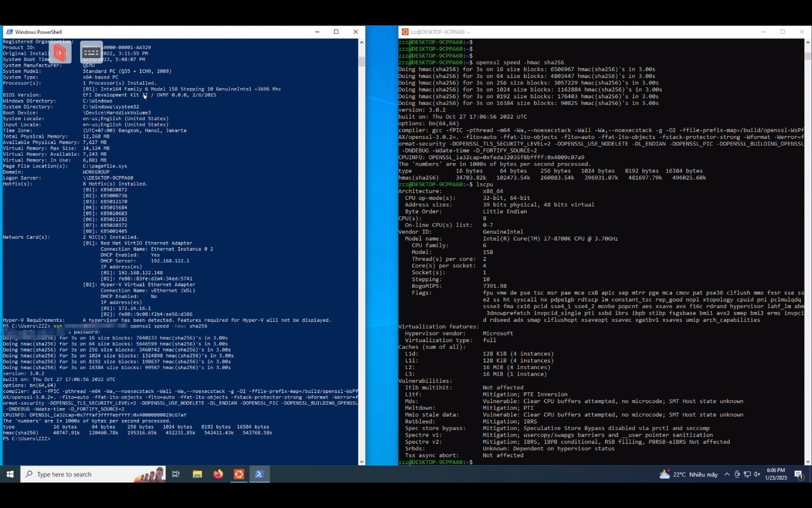Click IP address '172.24.16.1' in PowerShell

pos(135,309)
